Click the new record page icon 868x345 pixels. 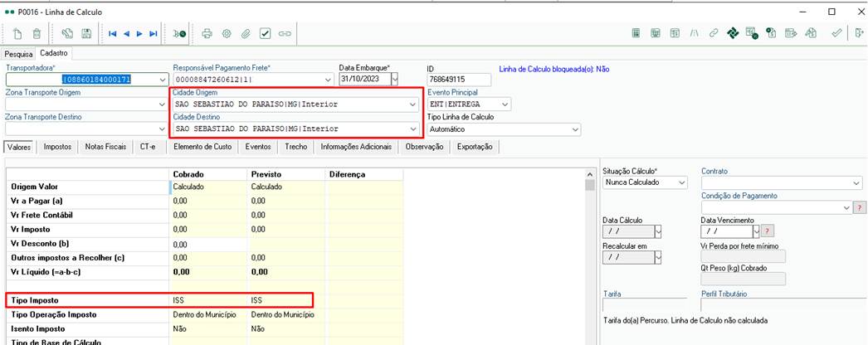point(18,34)
